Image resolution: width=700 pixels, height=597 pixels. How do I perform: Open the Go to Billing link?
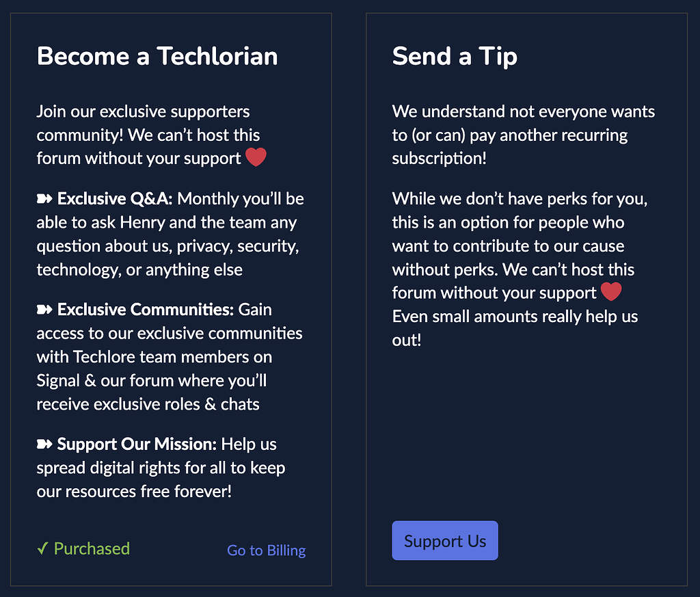coord(266,550)
